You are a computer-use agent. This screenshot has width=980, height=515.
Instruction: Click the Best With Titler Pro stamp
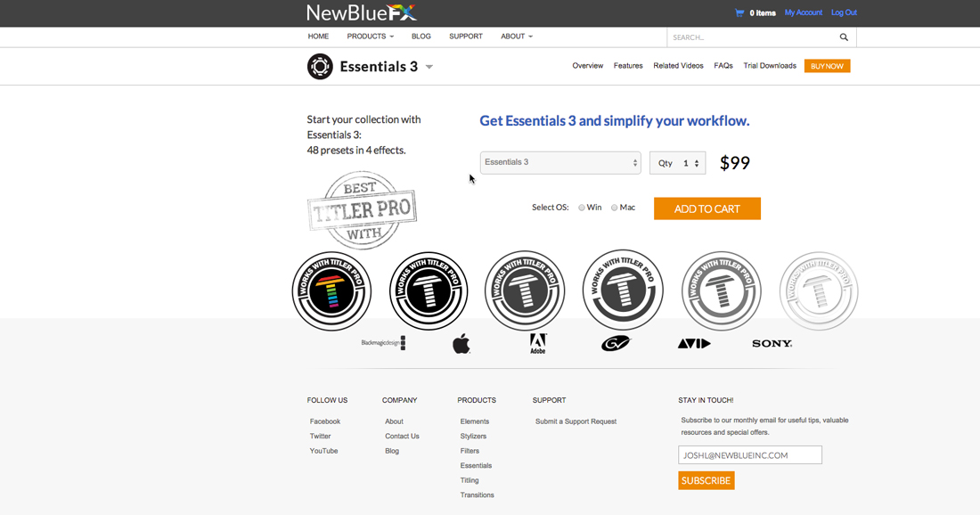[362, 210]
